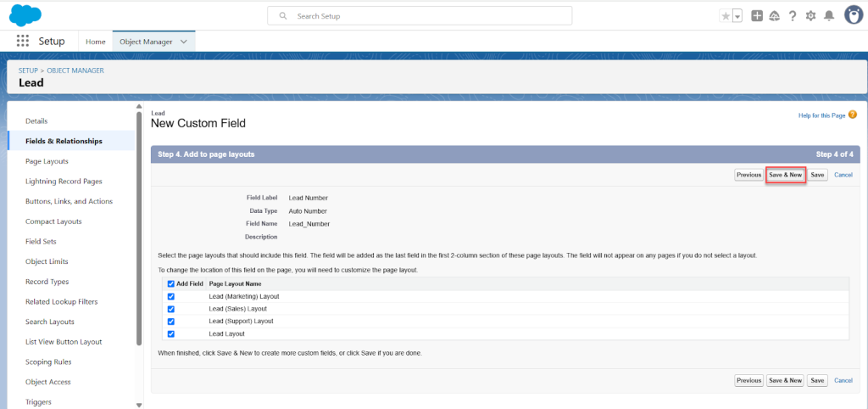Uncheck Lead (Sales) Layout checkbox

coord(171,309)
